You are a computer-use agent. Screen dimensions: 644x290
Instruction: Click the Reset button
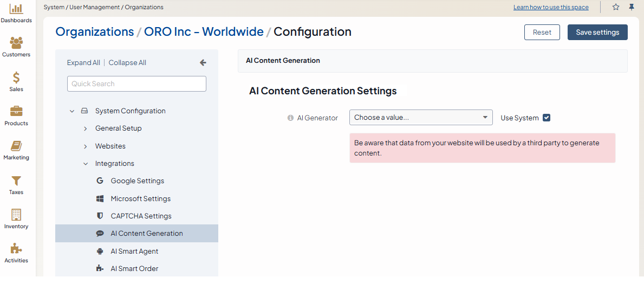[542, 32]
